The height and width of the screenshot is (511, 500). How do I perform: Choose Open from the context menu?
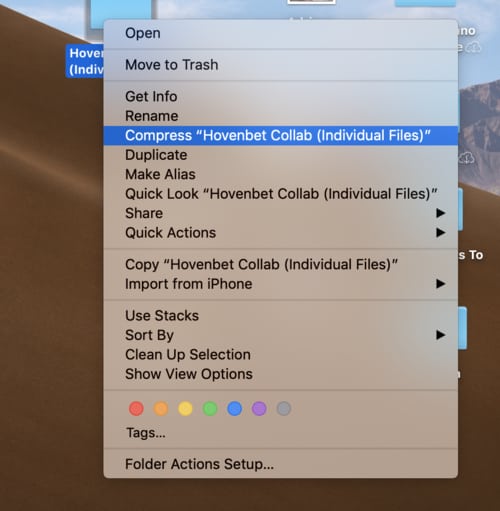point(280,33)
